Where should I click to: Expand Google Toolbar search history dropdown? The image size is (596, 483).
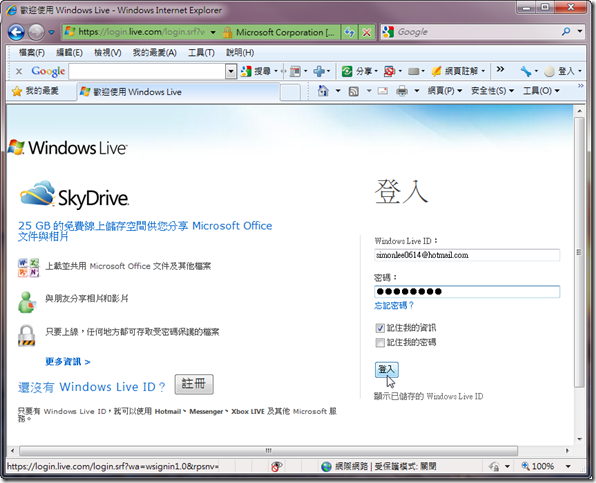[230, 71]
